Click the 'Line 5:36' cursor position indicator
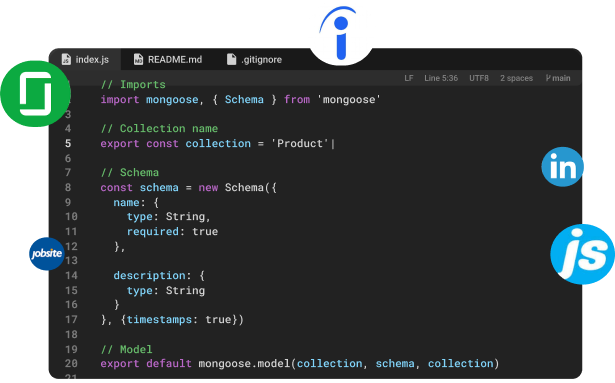The height and width of the screenshot is (383, 615). [441, 78]
